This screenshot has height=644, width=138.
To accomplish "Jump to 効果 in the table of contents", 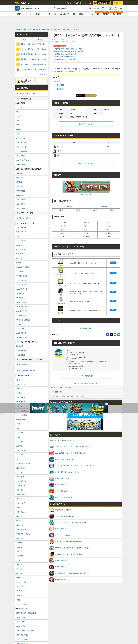I will (58, 81).
